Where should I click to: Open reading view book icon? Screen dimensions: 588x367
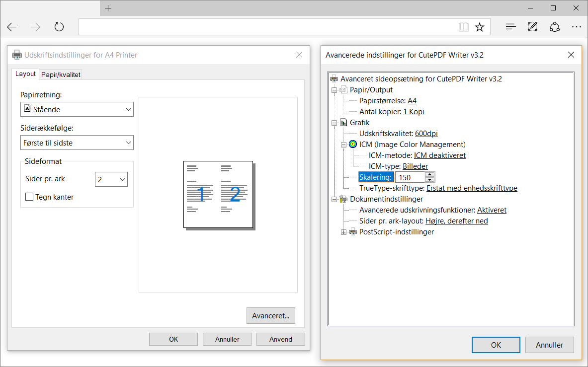pos(464,27)
